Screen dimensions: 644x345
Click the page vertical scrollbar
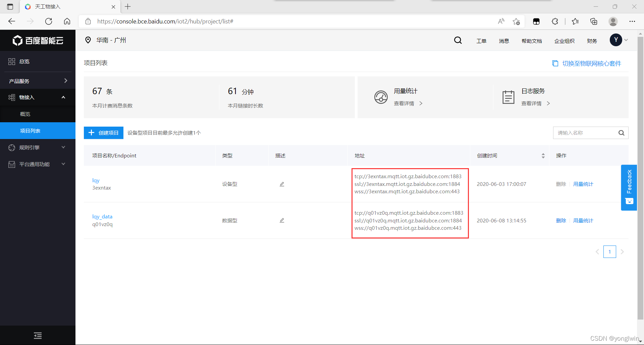640,178
